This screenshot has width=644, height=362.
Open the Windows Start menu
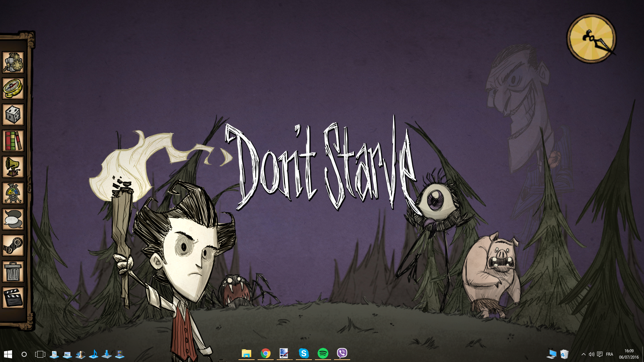[8, 354]
